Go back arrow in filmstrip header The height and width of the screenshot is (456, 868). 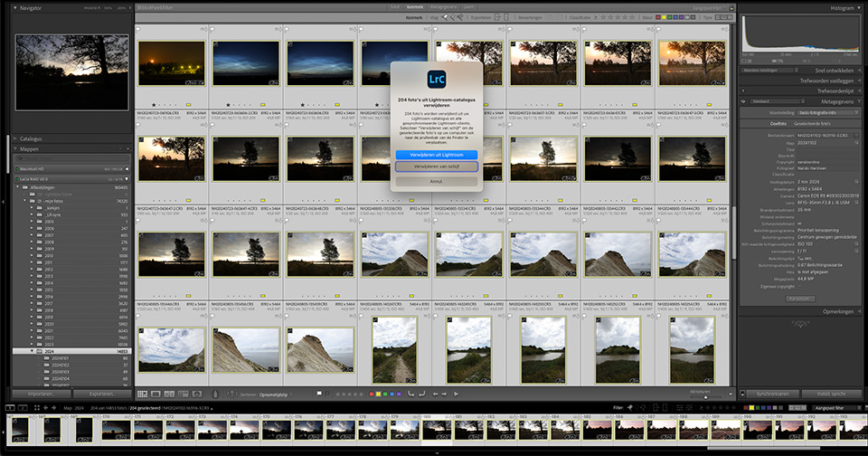point(45,408)
